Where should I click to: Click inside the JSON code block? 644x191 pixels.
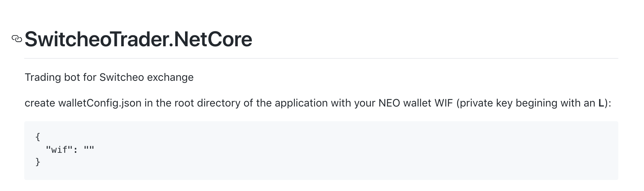coord(321,151)
